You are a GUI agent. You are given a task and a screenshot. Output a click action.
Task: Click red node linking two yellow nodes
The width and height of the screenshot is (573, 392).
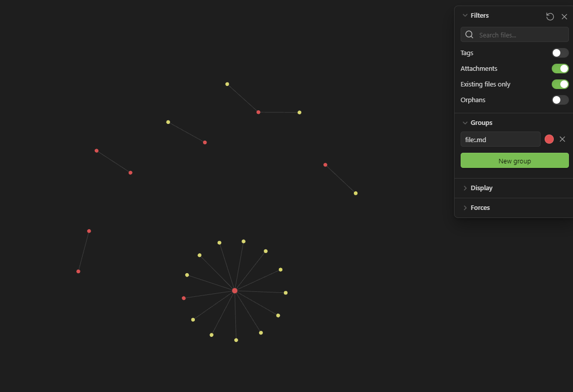[258, 112]
